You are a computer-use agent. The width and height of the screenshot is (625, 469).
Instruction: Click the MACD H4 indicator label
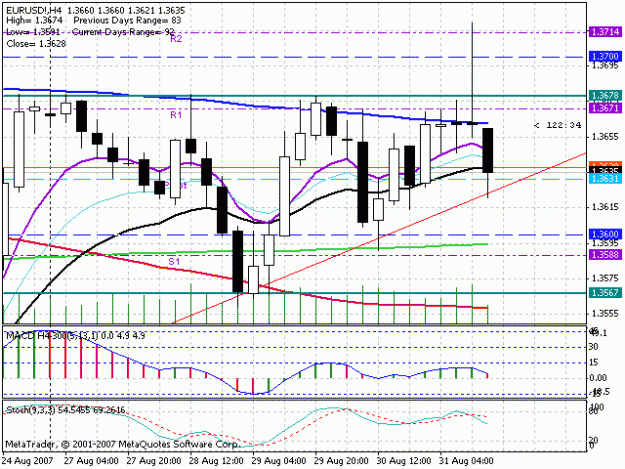[x=76, y=336]
